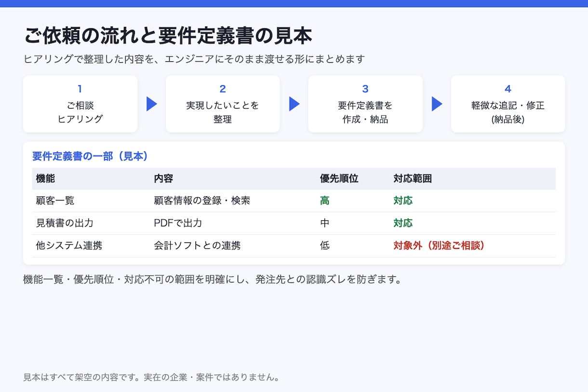Click the 他システム連携 cell
The height and width of the screenshot is (392, 588).
click(69, 245)
